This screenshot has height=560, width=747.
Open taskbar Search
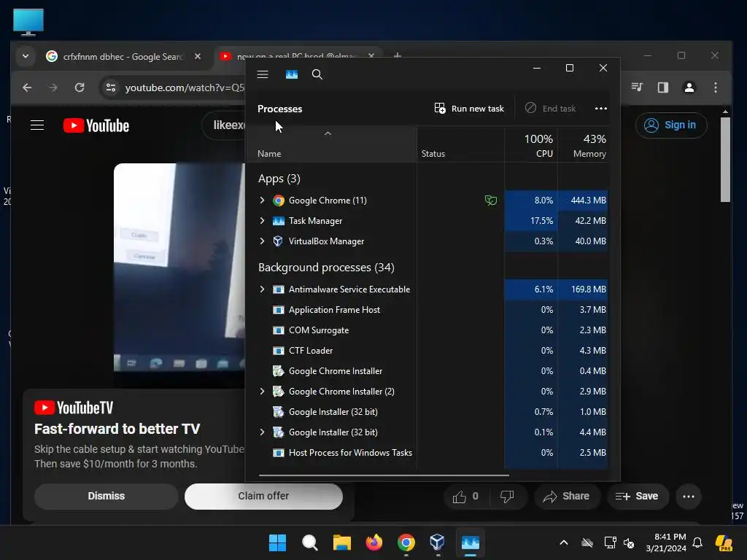click(309, 542)
